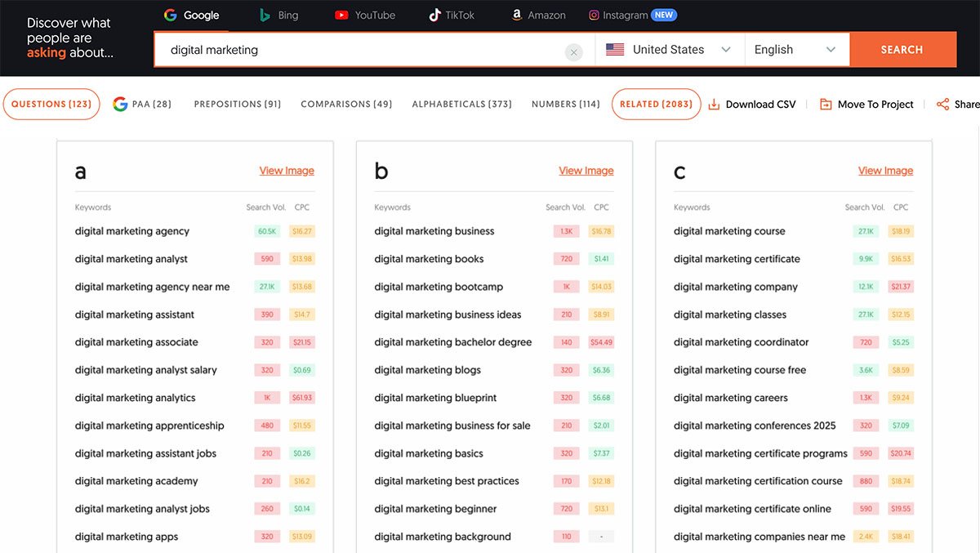Image resolution: width=980 pixels, height=553 pixels.
Task: Click keyword 'digital marketing certificate'
Action: tap(737, 259)
